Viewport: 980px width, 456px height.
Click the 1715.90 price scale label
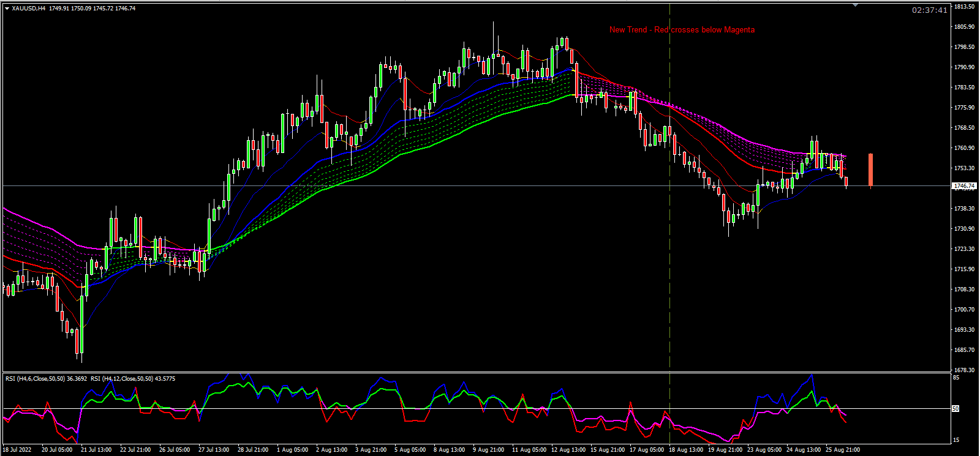[x=964, y=269]
